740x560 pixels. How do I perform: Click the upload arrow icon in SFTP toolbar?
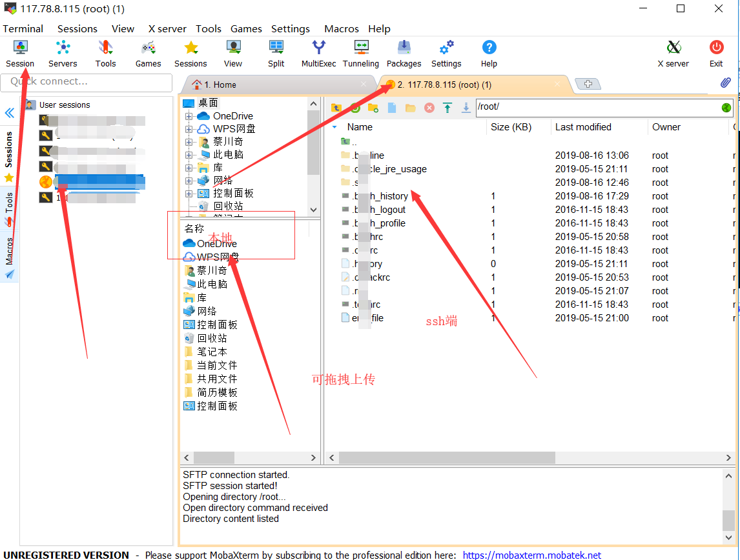click(447, 108)
